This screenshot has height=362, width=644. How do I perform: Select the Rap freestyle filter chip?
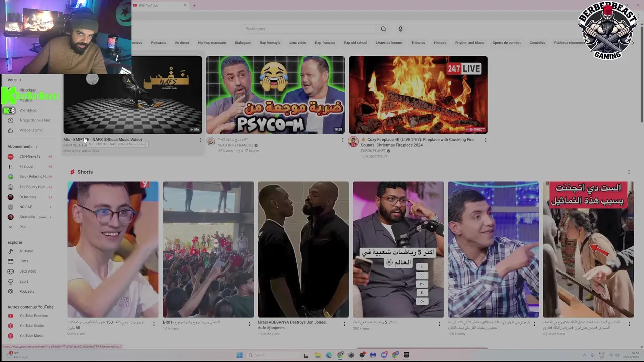click(270, 43)
